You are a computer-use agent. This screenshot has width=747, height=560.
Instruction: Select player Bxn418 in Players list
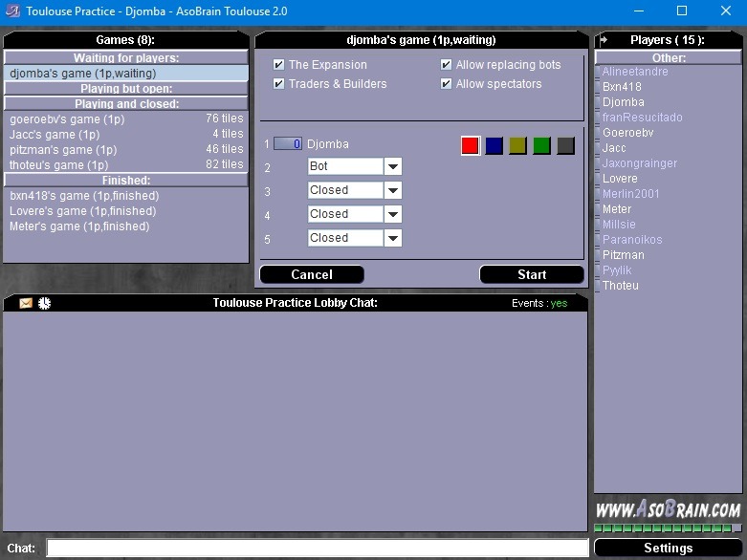(x=622, y=87)
